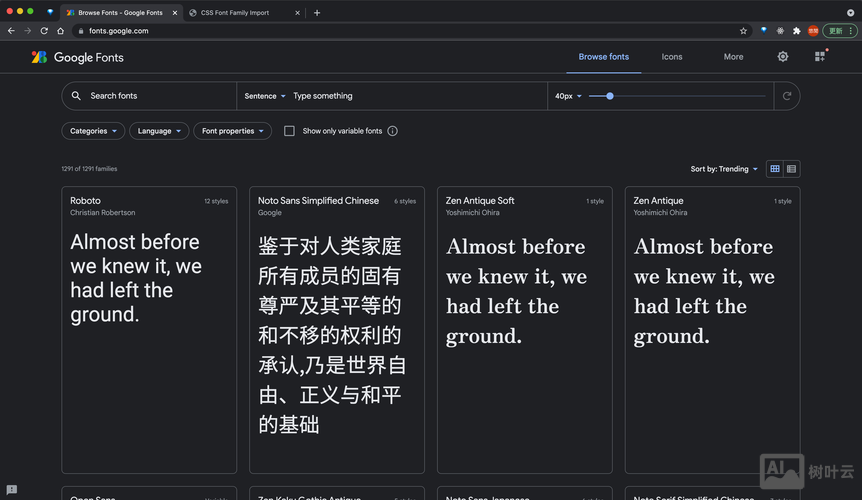View site lock information icon

[81, 31]
